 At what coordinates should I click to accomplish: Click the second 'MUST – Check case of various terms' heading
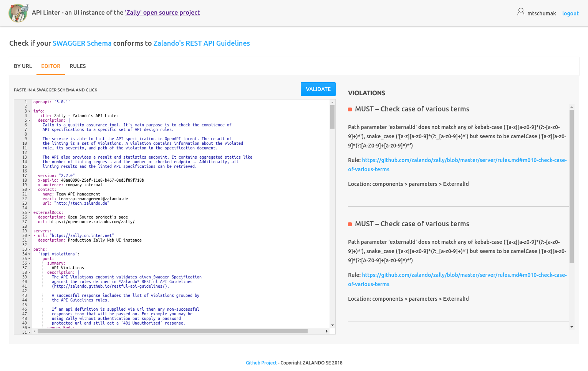pyautogui.click(x=412, y=224)
